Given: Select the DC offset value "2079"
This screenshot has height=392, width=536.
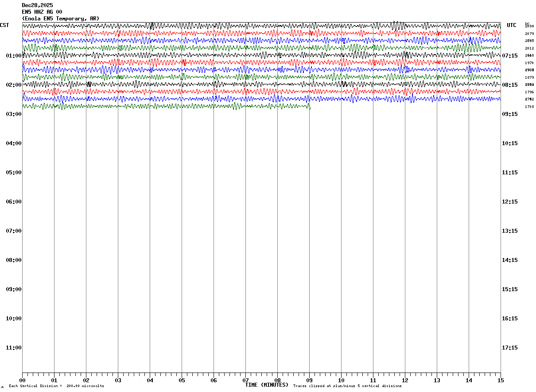Looking at the screenshot, I should click(529, 34).
